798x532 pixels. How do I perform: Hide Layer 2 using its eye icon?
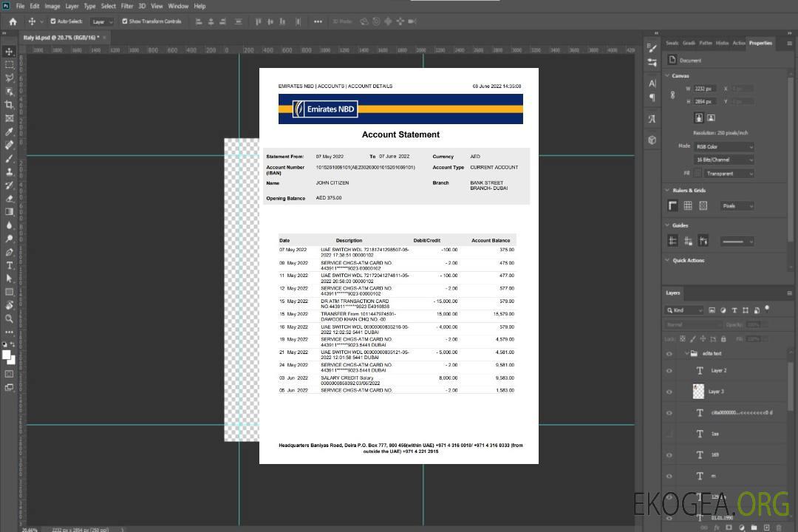(669, 371)
